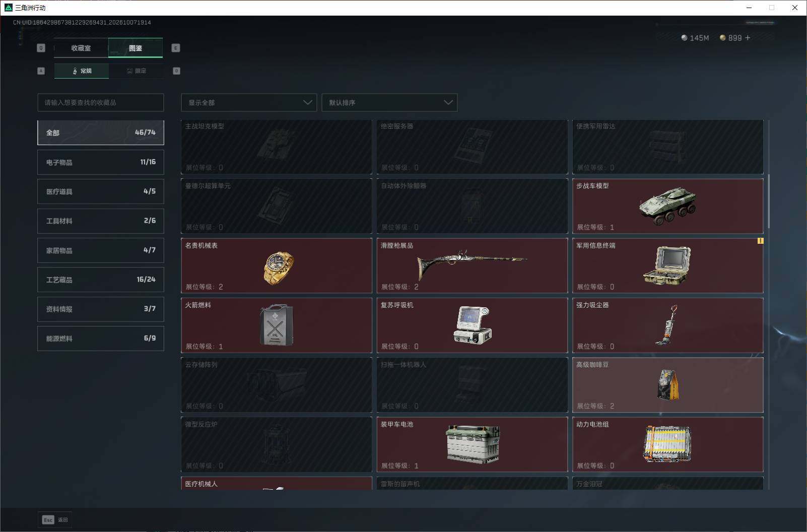Click the collectible search input field
Viewport: 807px width, 532px height.
tap(101, 102)
